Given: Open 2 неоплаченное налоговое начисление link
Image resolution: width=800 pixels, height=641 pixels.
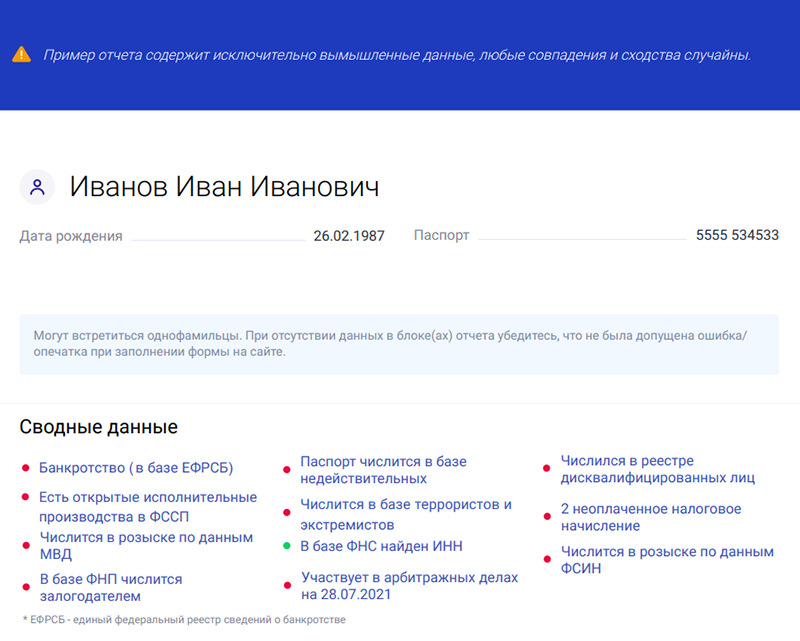Looking at the screenshot, I should (x=651, y=517).
